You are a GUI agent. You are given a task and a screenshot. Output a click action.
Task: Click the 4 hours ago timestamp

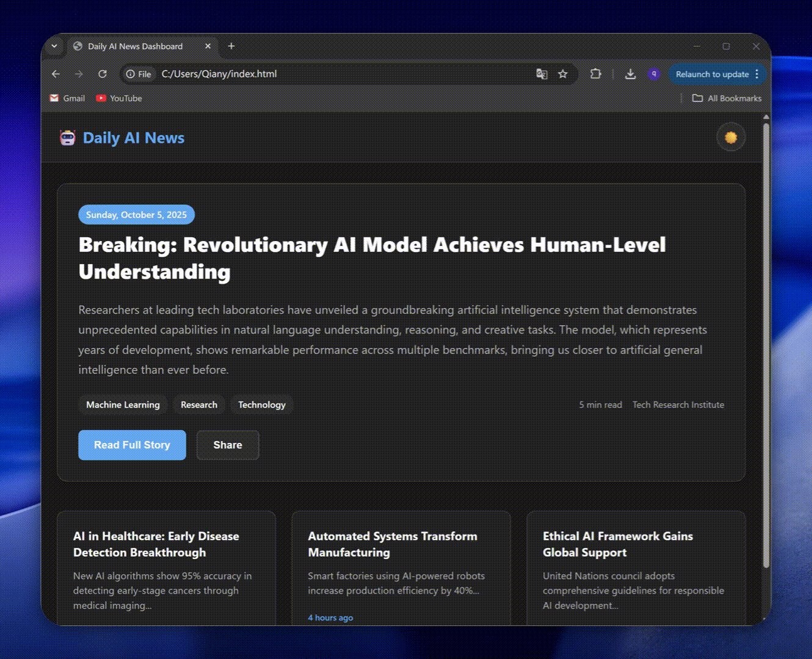[x=330, y=618]
